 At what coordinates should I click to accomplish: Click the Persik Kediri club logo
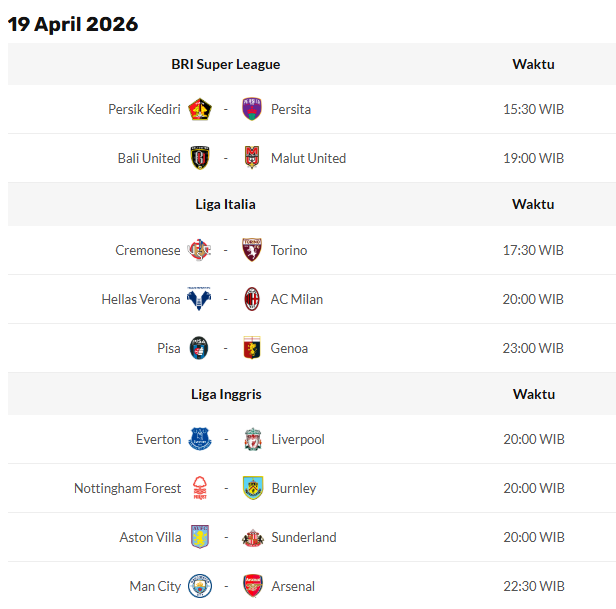coord(200,109)
